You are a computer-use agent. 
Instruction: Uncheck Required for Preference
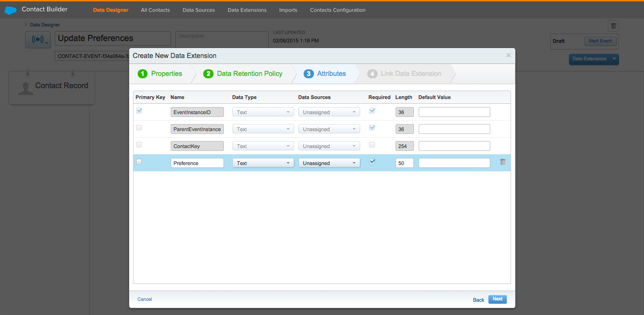[x=372, y=162]
